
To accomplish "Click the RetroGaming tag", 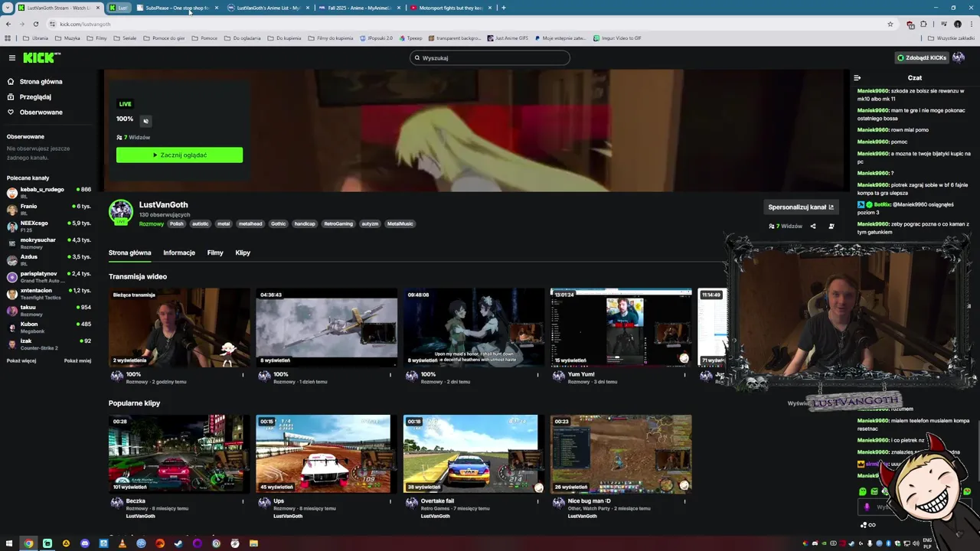I will (x=338, y=224).
